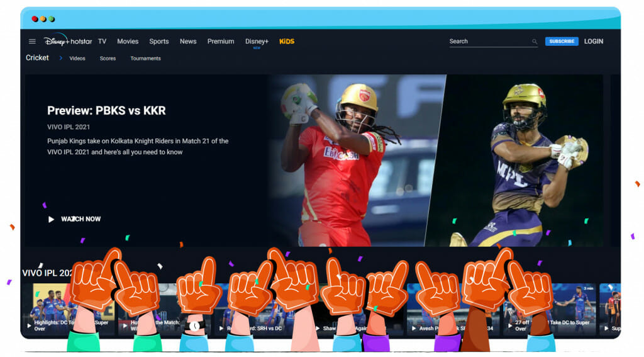Open the Sports menu
The image size is (644, 357).
pyautogui.click(x=159, y=41)
